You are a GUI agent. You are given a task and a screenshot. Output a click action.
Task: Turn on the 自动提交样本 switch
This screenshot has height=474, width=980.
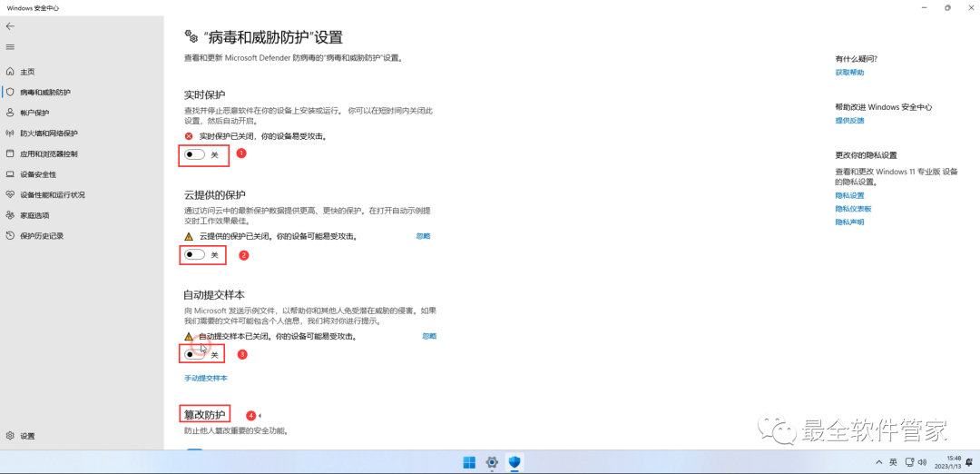(x=194, y=354)
